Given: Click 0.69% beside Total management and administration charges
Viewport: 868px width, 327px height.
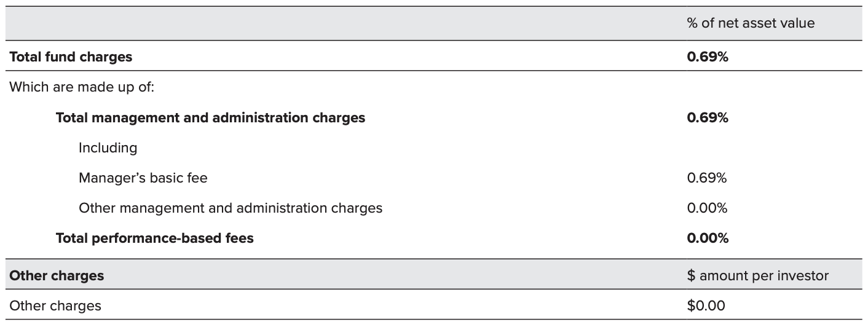Looking at the screenshot, I should tap(707, 117).
